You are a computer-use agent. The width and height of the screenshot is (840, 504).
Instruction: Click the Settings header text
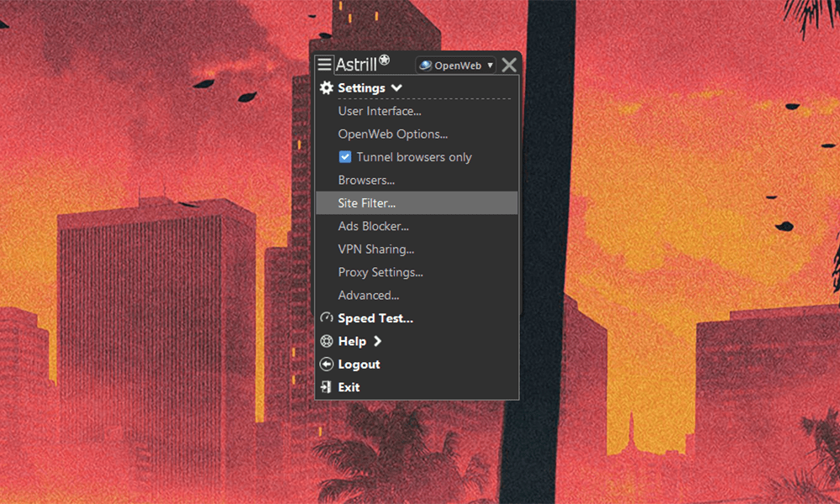coord(361,88)
